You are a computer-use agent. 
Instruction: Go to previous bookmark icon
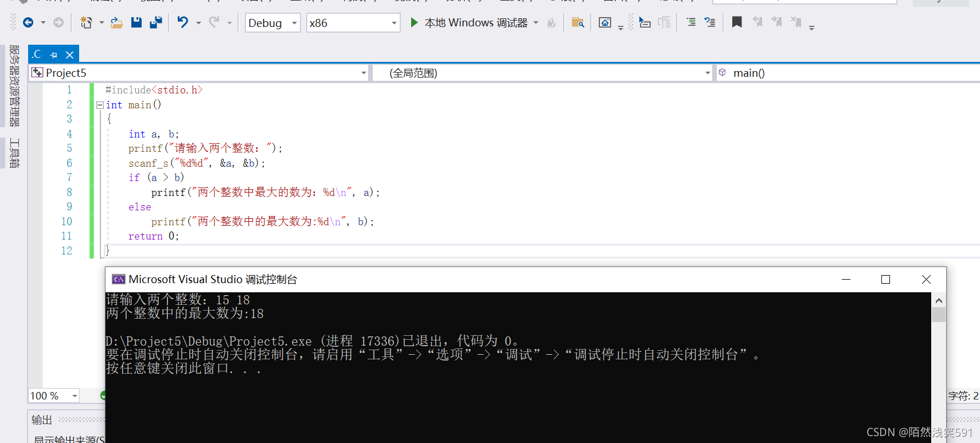pyautogui.click(x=758, y=22)
